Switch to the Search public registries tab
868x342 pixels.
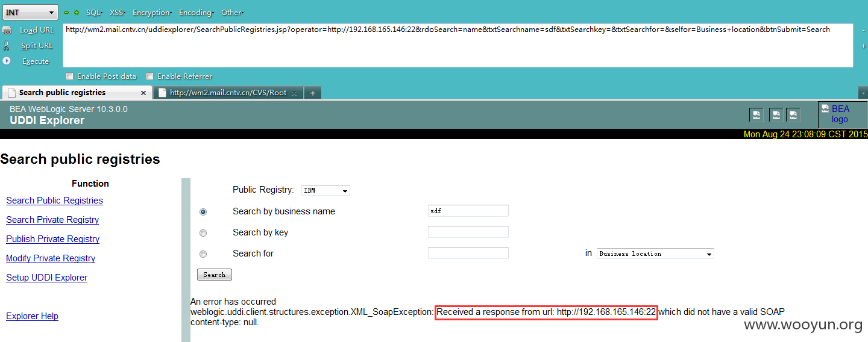click(76, 93)
